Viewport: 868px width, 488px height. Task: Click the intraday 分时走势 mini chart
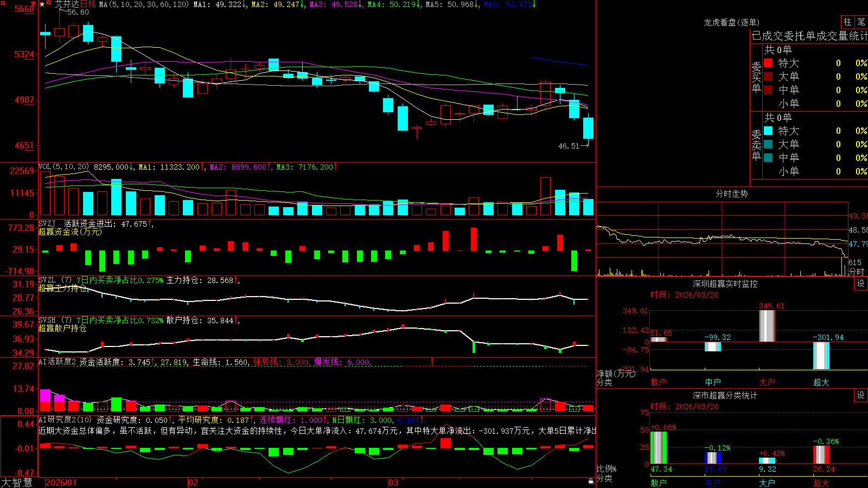point(722,239)
